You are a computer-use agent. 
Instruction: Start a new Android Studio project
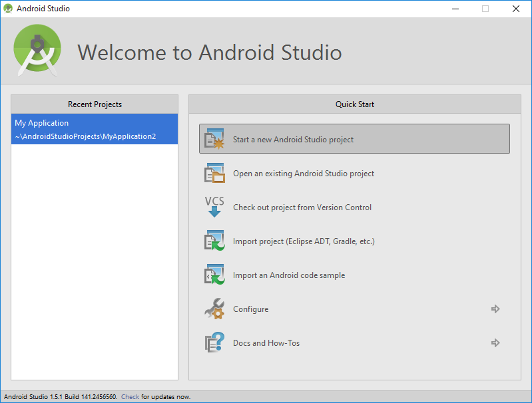[354, 139]
